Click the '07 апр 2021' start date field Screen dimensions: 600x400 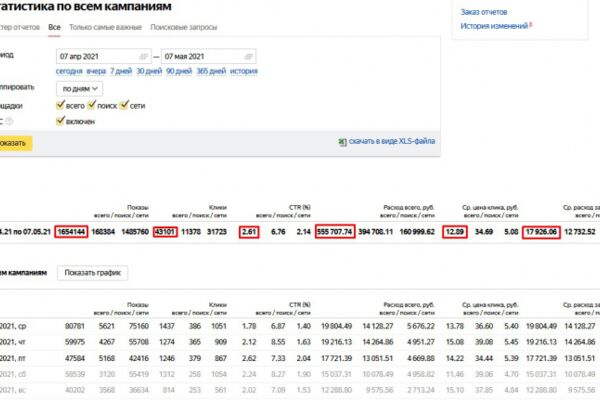click(103, 57)
